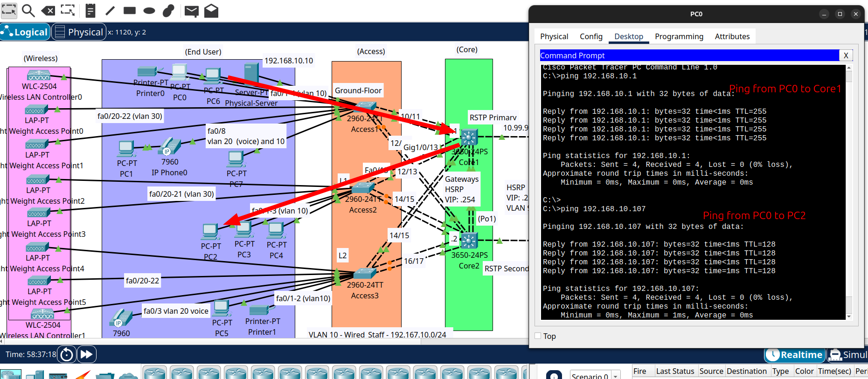Image resolution: width=868 pixels, height=379 pixels.
Task: Select the top WLC-2504 wireless controller
Action: tap(39, 75)
